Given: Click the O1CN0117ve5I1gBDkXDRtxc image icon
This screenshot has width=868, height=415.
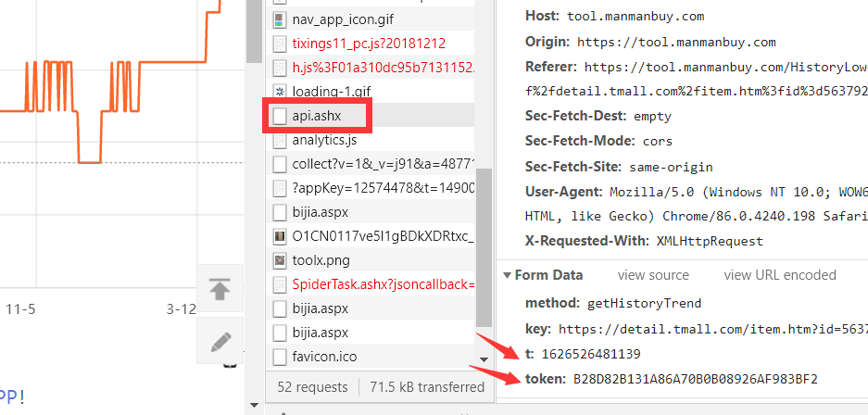Looking at the screenshot, I should [x=279, y=236].
